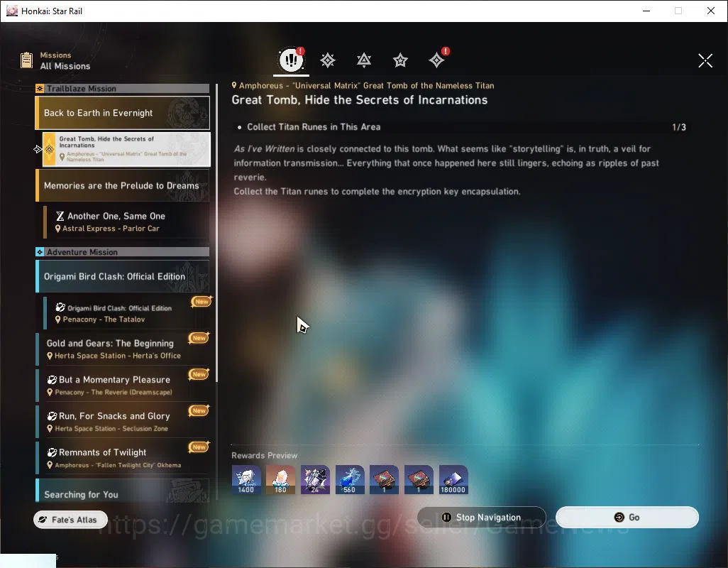Open last mission filter with alert
Image resolution: width=728 pixels, height=568 pixels.
pos(437,60)
